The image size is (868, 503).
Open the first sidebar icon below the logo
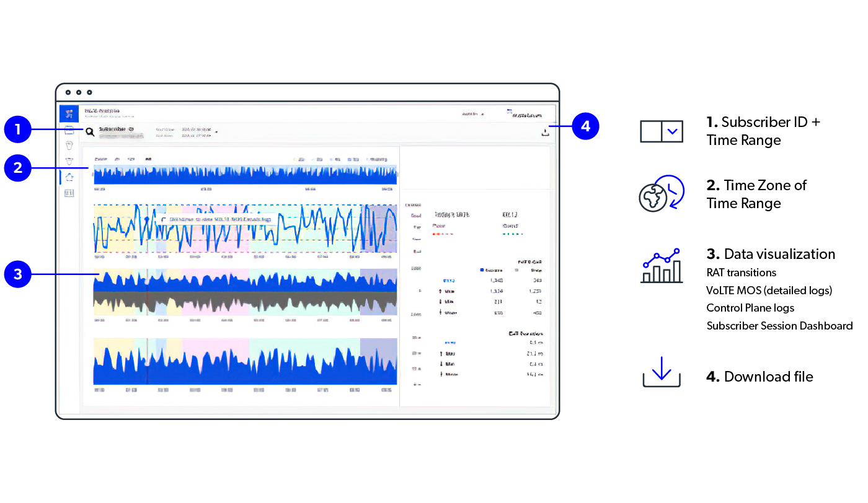(69, 131)
